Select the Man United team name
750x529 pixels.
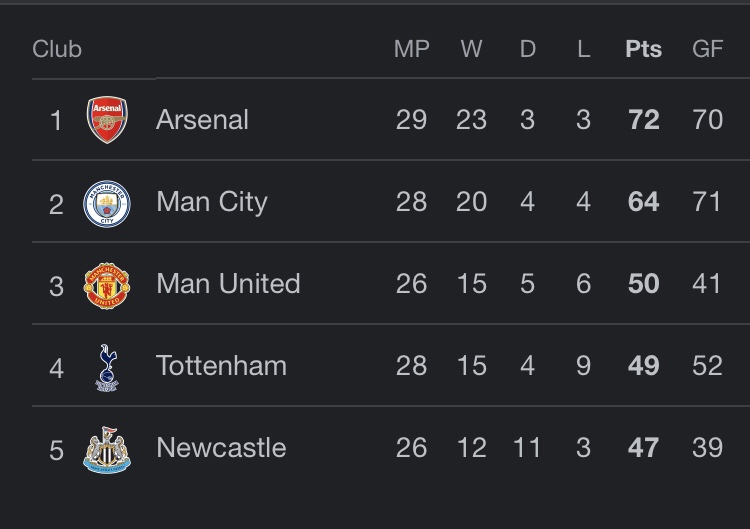(x=228, y=284)
